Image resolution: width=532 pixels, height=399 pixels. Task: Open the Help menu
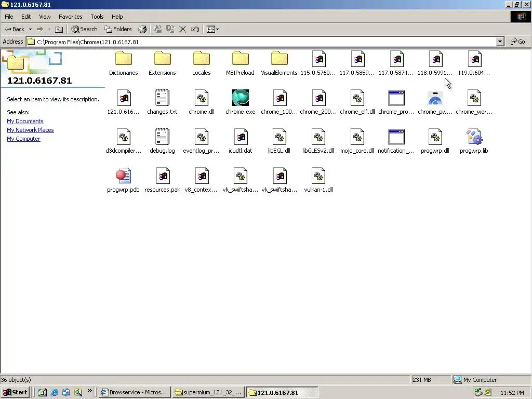click(117, 17)
